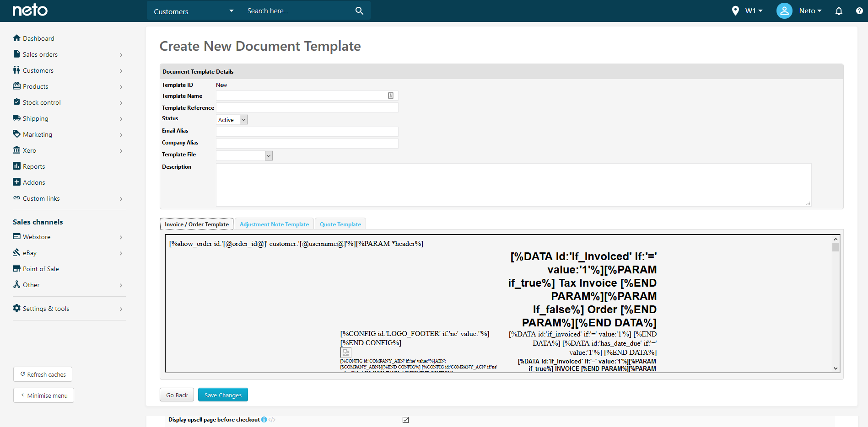868x427 pixels.
Task: Click the help question mark icon
Action: click(859, 11)
